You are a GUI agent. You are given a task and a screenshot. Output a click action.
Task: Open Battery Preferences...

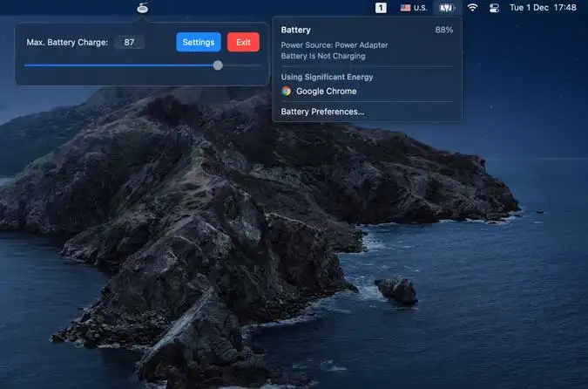pos(322,112)
